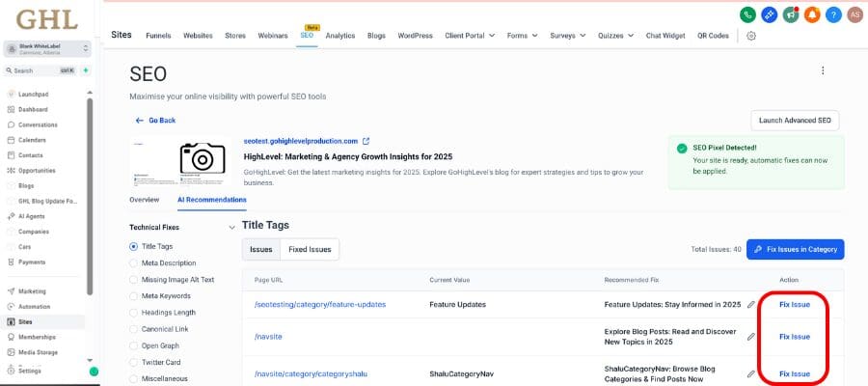Image resolution: width=868 pixels, height=386 pixels.
Task: Open the /navsite page URL link
Action: pos(268,337)
